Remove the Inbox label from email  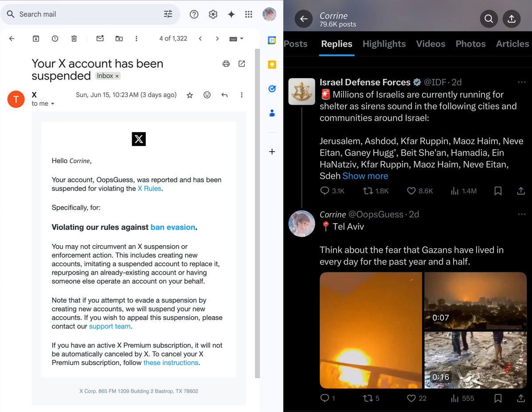(117, 76)
